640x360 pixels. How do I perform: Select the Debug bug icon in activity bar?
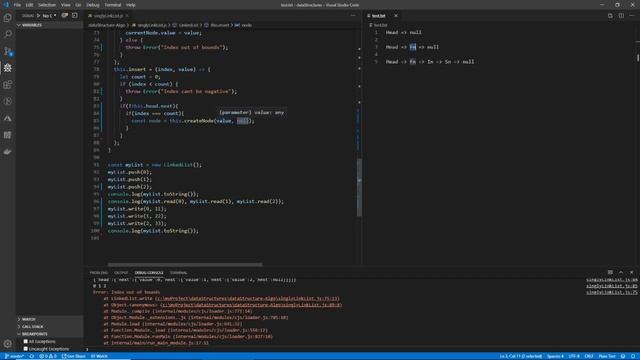coord(7,68)
